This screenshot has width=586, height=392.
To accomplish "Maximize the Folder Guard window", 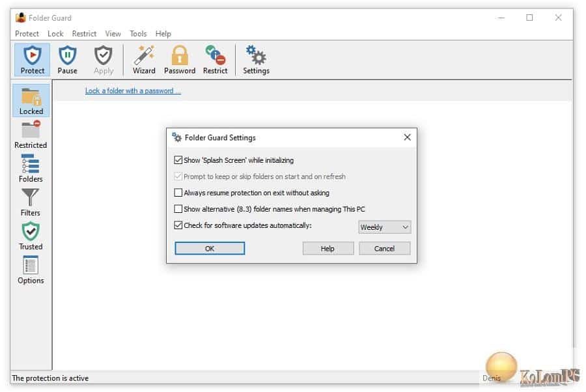I will click(x=529, y=18).
